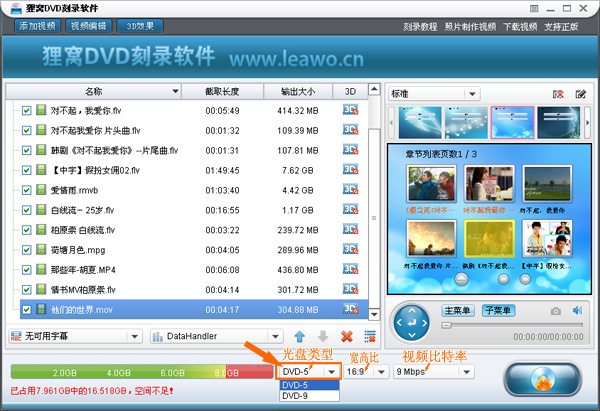Click the title bar menu icon
The image size is (600, 411).
[534, 8]
